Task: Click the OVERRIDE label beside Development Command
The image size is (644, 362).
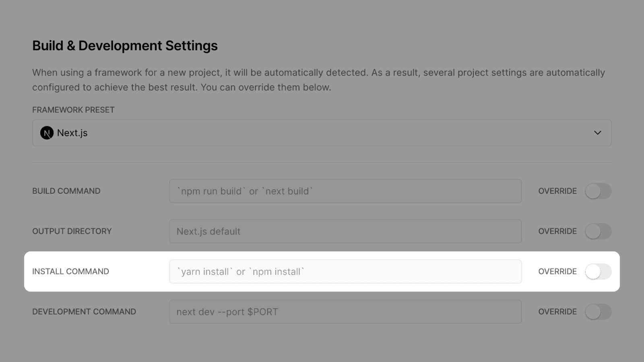Action: click(557, 312)
